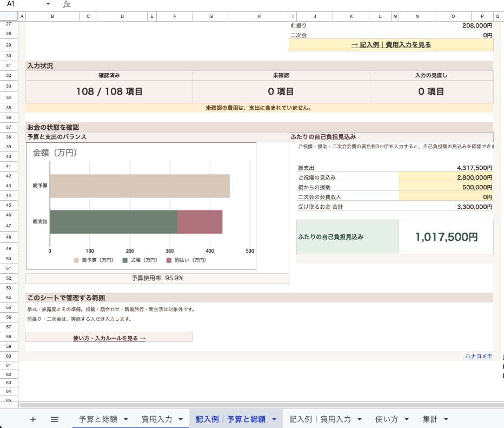The image size is (504, 428).
Task: Open the ハナヨメモ link
Action: [x=479, y=356]
